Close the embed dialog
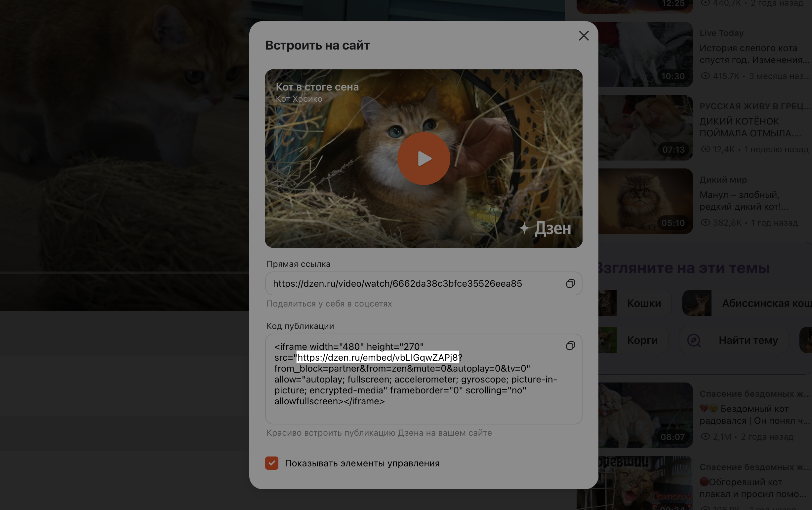Screen dimensions: 812x510 click(x=583, y=36)
